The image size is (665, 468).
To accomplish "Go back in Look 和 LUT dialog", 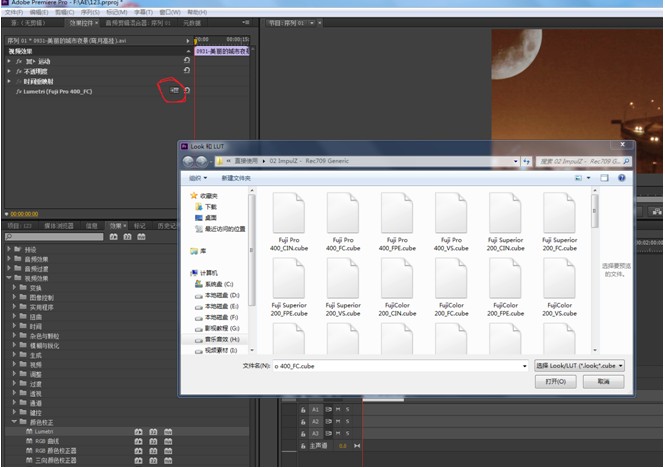I will pyautogui.click(x=188, y=161).
